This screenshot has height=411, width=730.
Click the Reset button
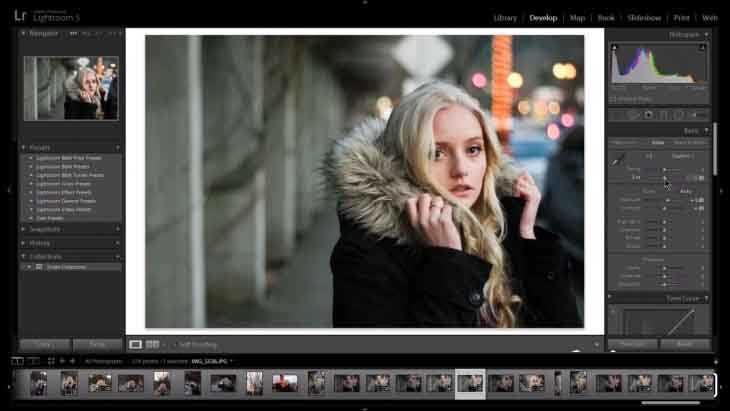pyautogui.click(x=684, y=344)
